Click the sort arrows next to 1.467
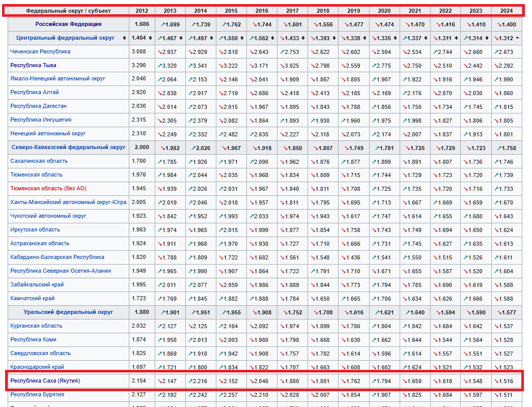This screenshot has height=407, width=532. 181,38
